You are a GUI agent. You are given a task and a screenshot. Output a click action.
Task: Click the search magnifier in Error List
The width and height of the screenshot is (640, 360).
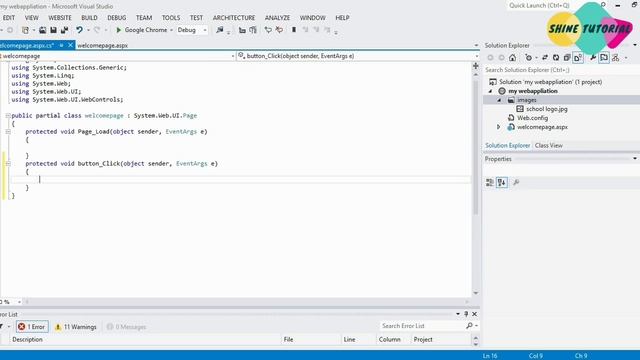coord(469,326)
